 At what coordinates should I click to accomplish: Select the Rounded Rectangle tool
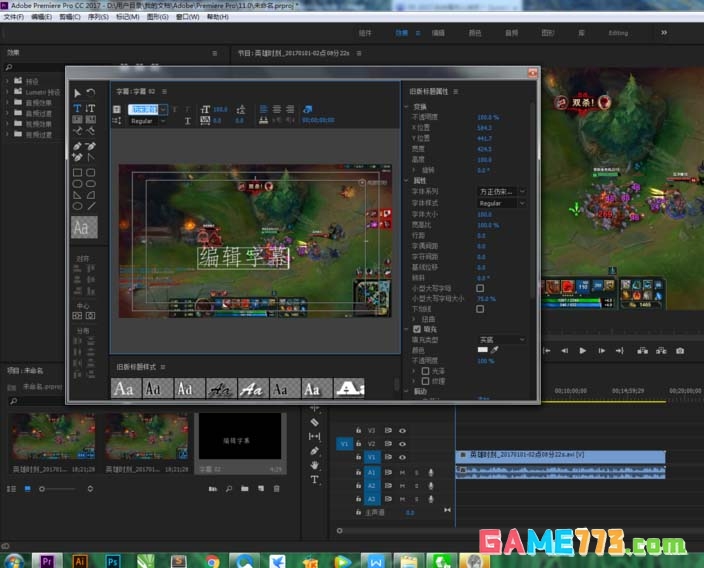pyautogui.click(x=91, y=172)
